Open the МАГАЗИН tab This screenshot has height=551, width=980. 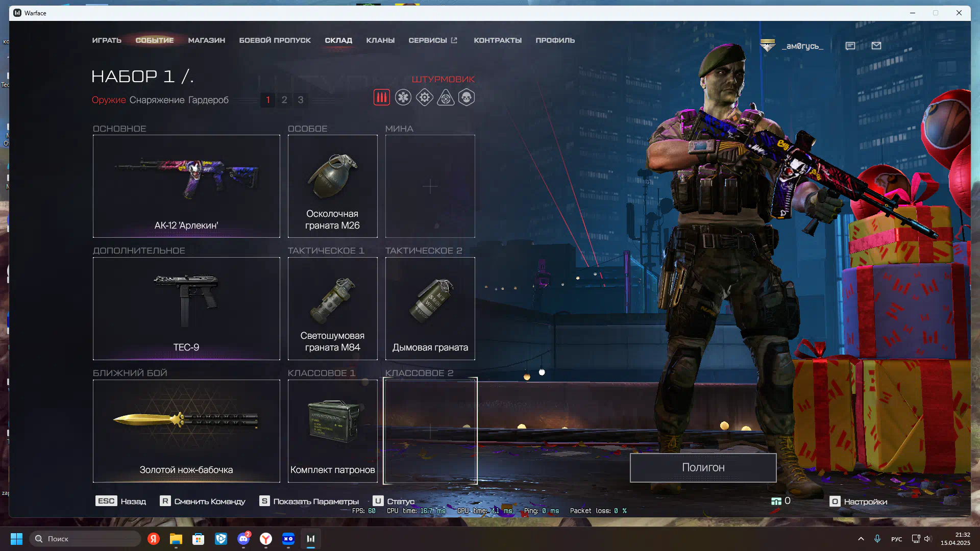(x=206, y=40)
